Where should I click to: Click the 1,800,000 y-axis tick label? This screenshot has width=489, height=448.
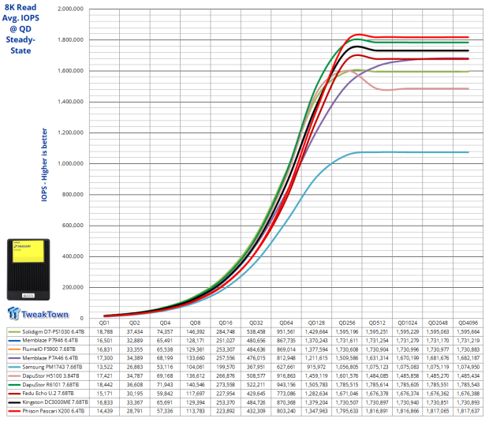[70, 40]
